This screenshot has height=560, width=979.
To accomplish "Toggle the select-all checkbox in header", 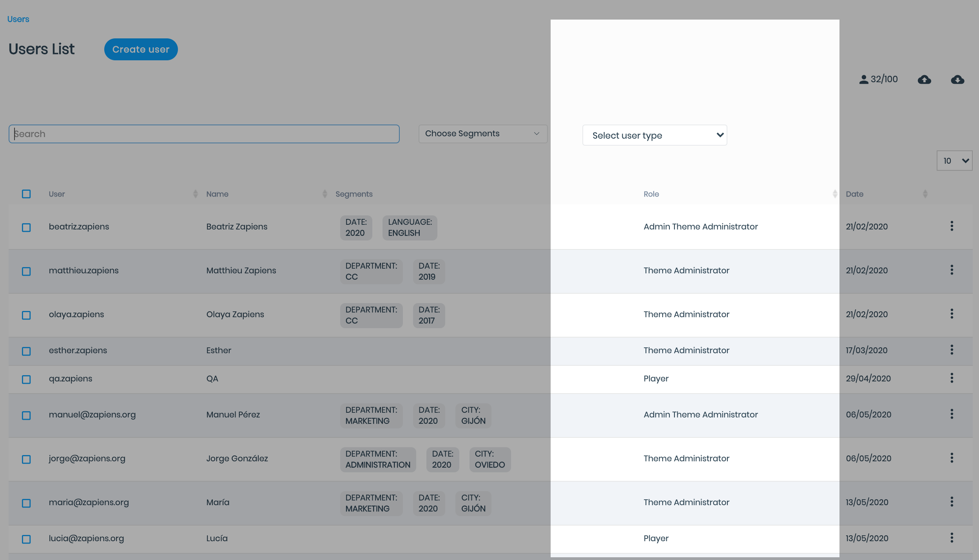I will (26, 194).
